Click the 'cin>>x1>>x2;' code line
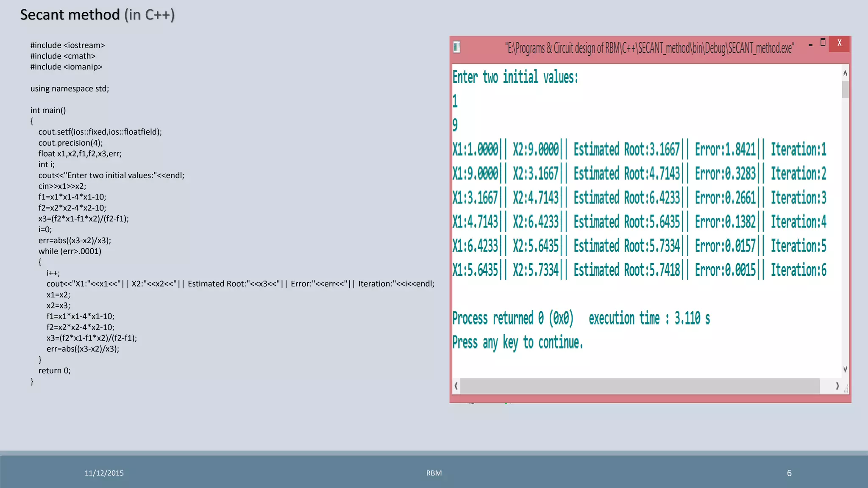Viewport: 868px width, 488px height. click(62, 186)
